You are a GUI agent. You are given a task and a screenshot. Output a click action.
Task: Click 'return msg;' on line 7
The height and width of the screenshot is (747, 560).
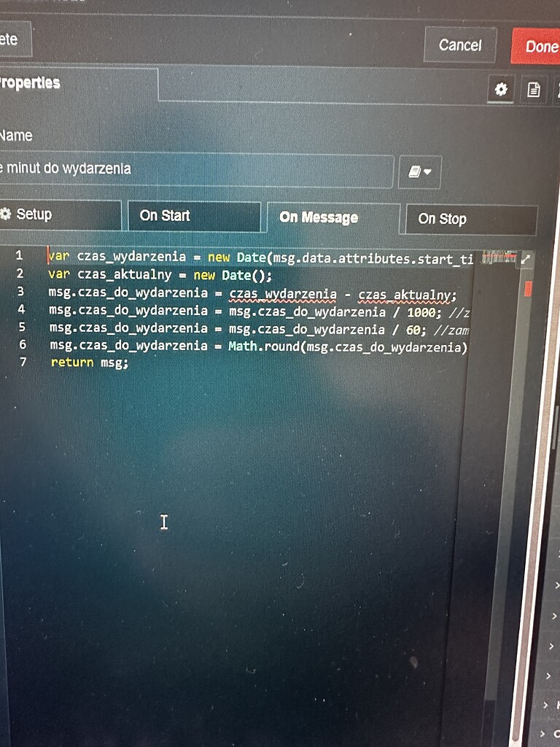tap(90, 363)
